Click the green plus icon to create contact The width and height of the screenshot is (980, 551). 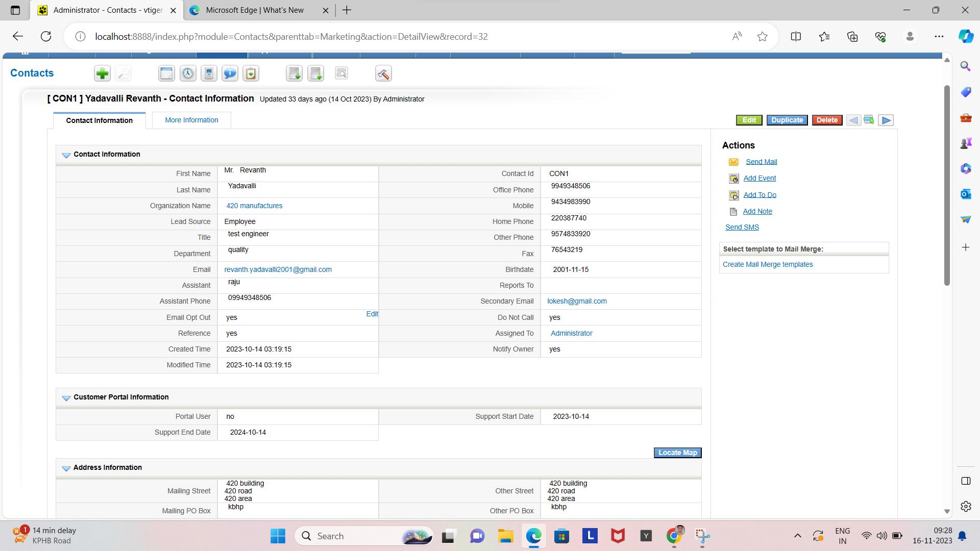[102, 73]
